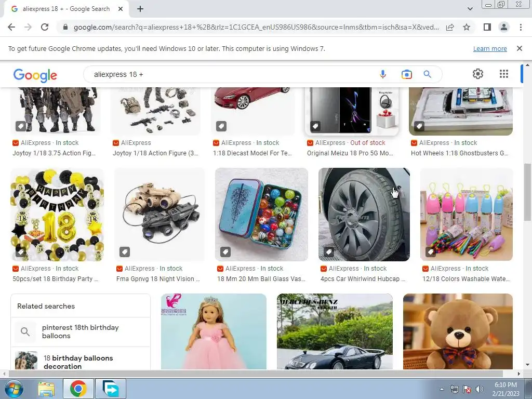Image resolution: width=532 pixels, height=399 pixels.
Task: Open the Chrome side panel icon
Action: point(487,27)
